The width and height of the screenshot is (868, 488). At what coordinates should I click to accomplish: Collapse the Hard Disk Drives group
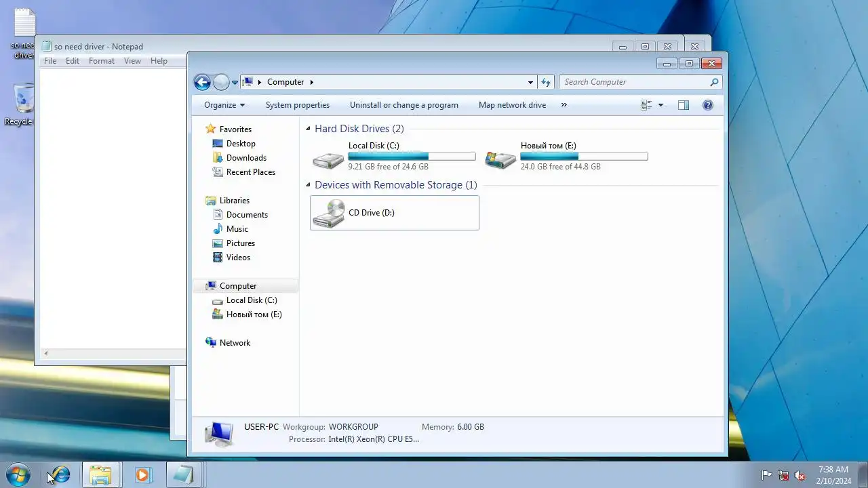pos(309,129)
